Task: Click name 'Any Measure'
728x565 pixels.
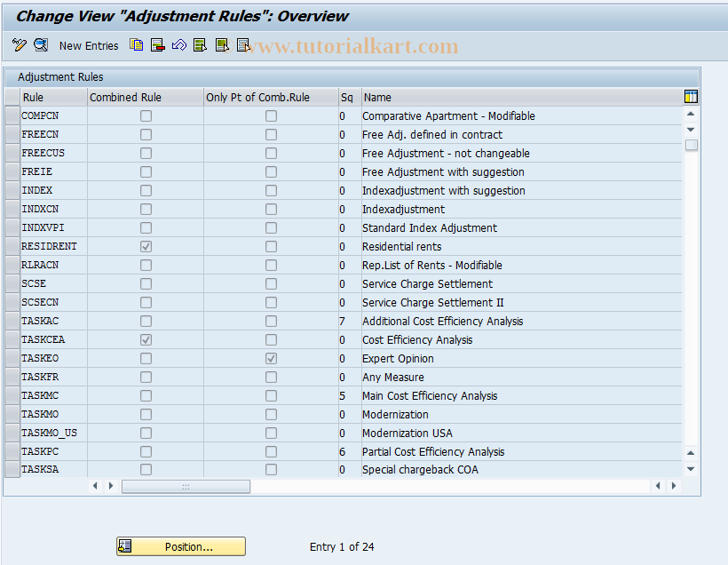Action: click(x=392, y=378)
